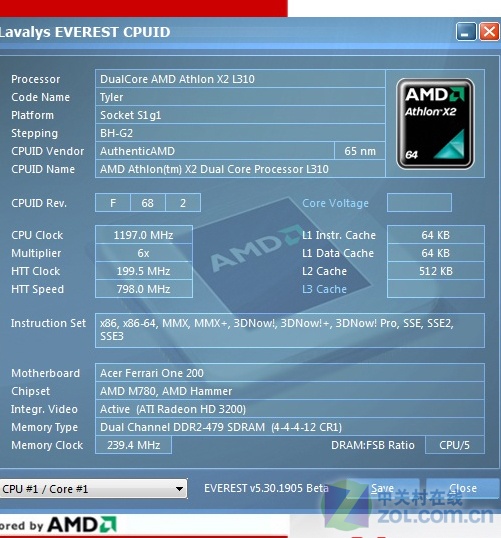Click DRAM:FSB Ratio value 'CPU/5'
This screenshot has width=501, height=538.
point(455,445)
